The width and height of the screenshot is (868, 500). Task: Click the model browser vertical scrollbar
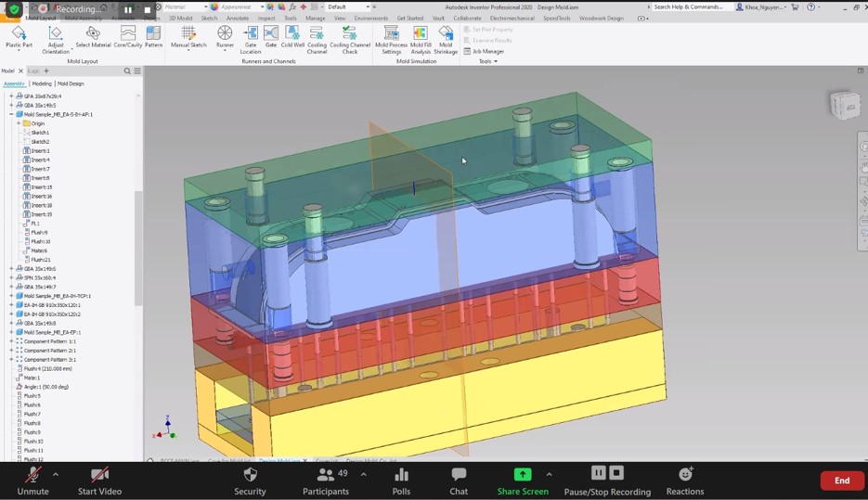(138, 248)
